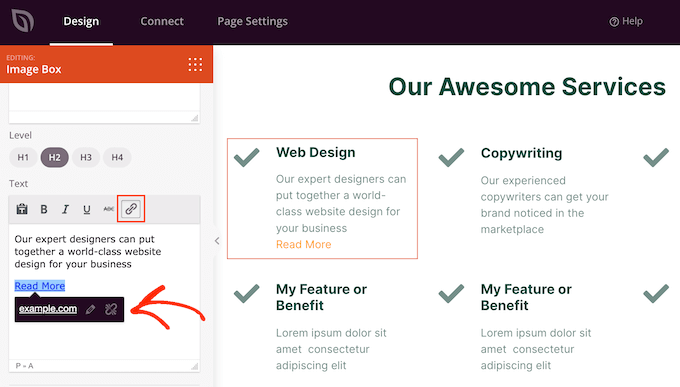
Task: Click the Level label
Action: pos(20,135)
